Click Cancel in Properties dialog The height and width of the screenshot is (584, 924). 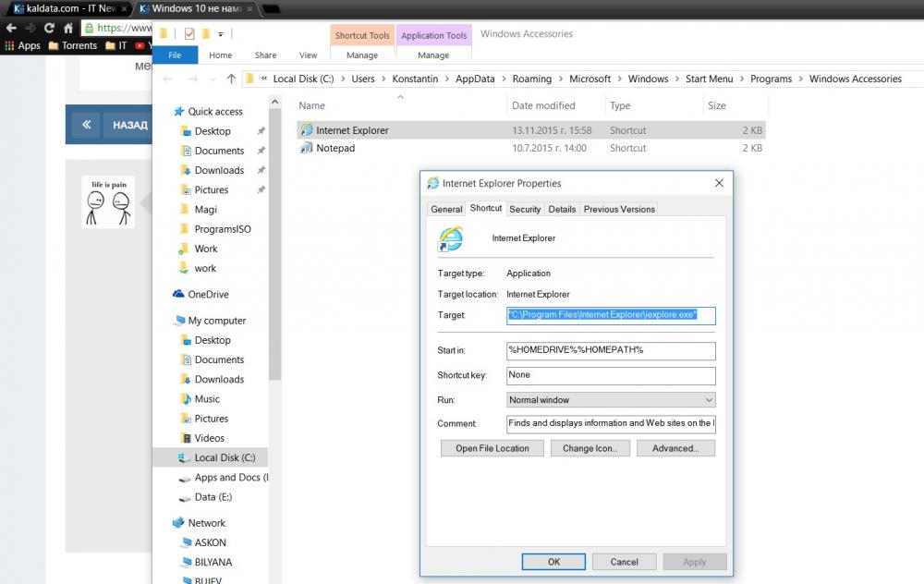point(624,562)
